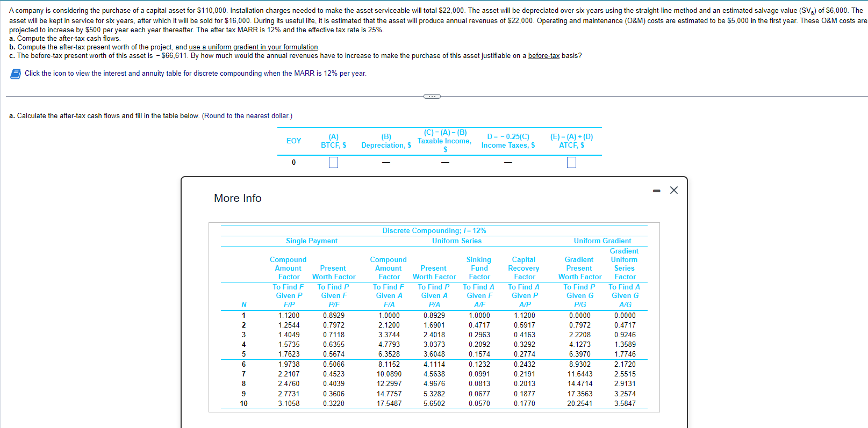Image resolution: width=868 pixels, height=428 pixels.
Task: Select the 'More Info' dialog heading
Action: point(238,198)
